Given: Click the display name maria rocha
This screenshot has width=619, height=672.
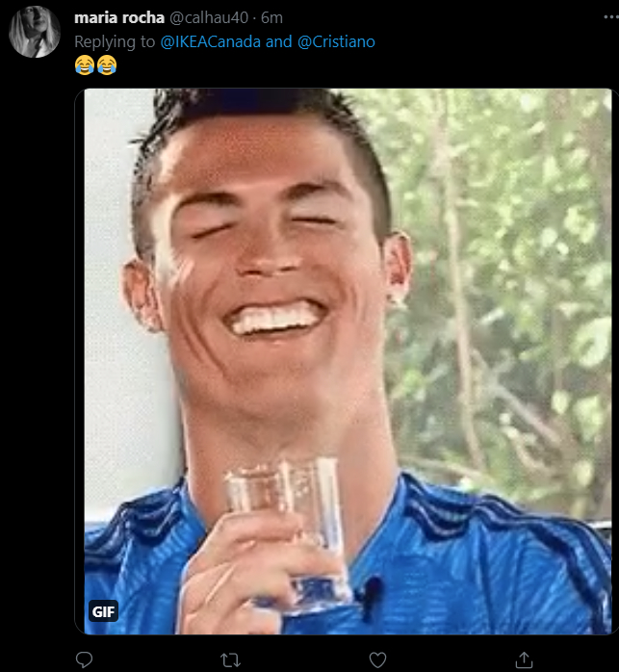Looking at the screenshot, I should [x=118, y=18].
